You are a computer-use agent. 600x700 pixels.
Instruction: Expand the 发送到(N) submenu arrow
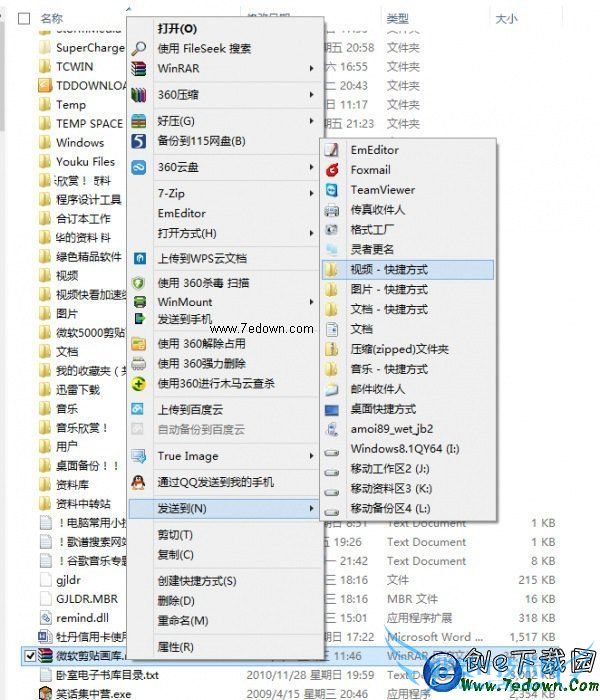[x=311, y=508]
